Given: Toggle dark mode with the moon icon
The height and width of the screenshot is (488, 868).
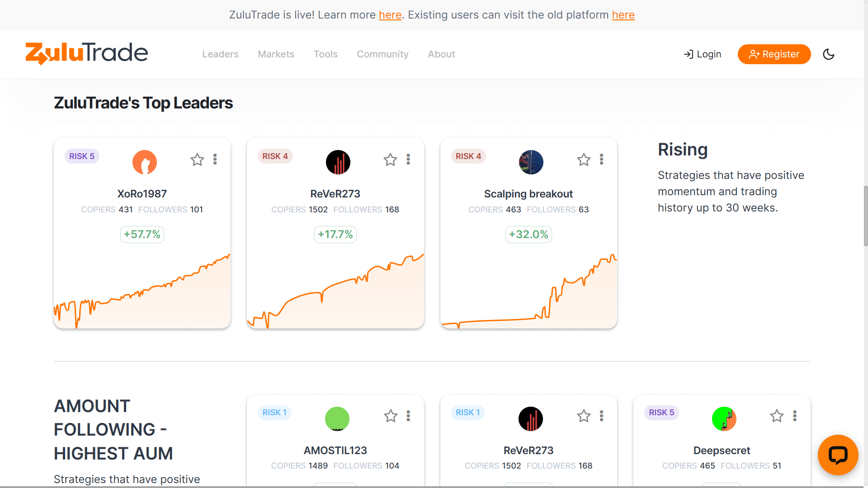Looking at the screenshot, I should click(829, 54).
